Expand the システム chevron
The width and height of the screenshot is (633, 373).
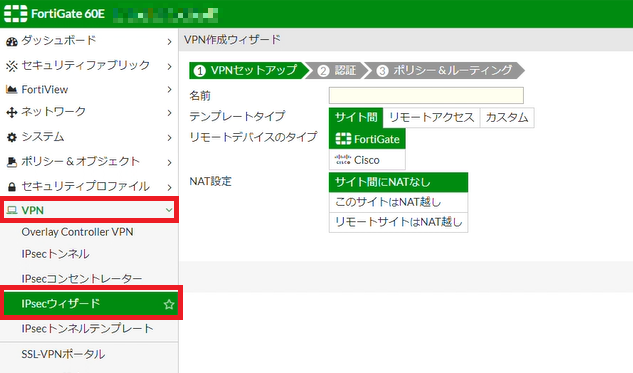[169, 138]
